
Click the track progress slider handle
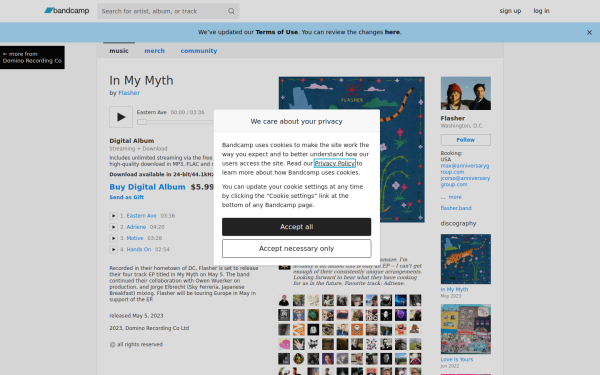pyautogui.click(x=142, y=122)
